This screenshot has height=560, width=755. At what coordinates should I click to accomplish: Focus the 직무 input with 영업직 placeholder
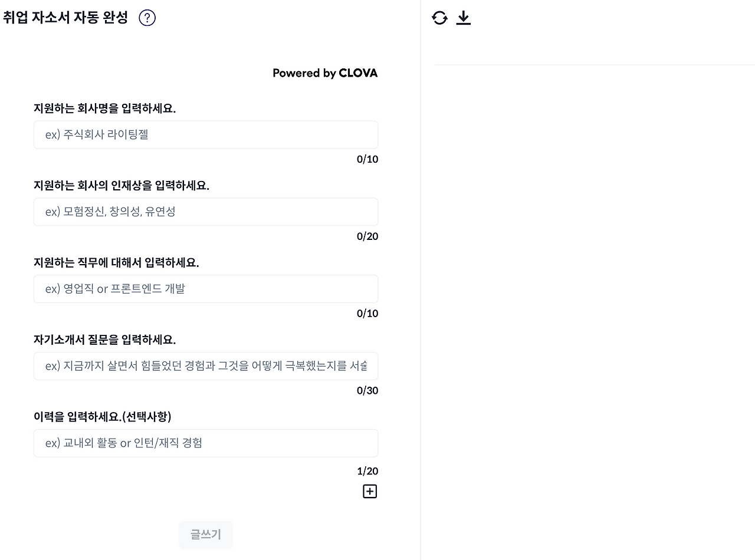(x=206, y=289)
